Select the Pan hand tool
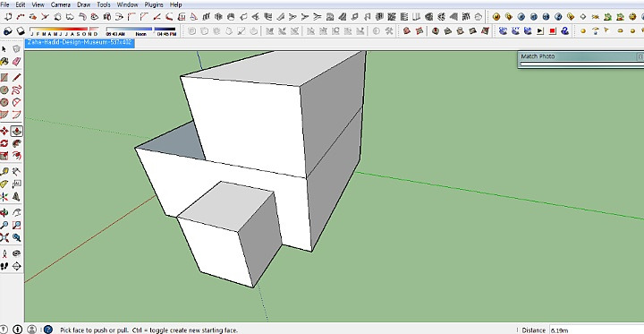Screen dimensions: 644x334 point(16,212)
